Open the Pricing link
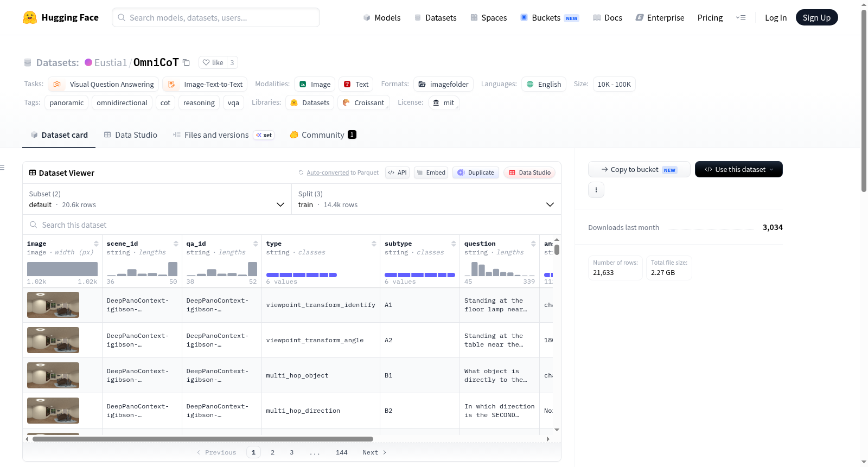868x467 pixels. [710, 17]
